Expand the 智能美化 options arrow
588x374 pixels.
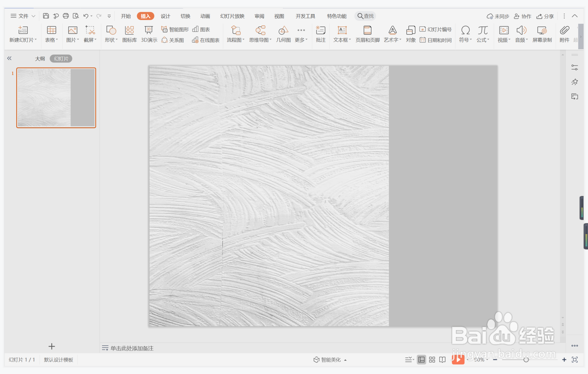point(345,360)
